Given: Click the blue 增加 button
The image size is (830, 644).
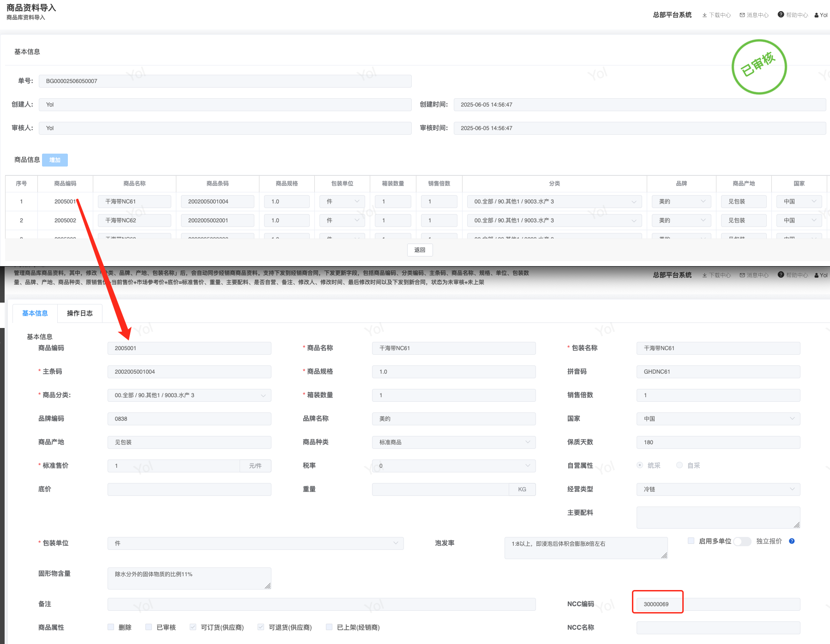Looking at the screenshot, I should tap(55, 160).
